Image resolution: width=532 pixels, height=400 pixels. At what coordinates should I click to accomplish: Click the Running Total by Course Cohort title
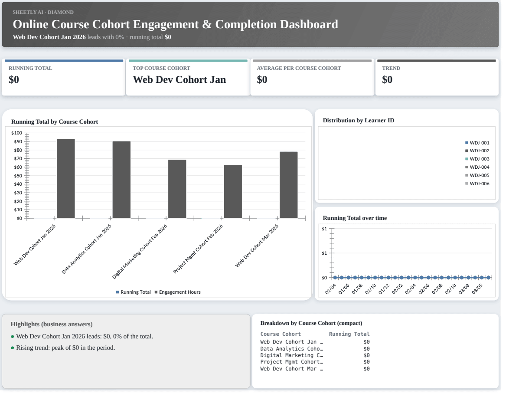pos(55,122)
